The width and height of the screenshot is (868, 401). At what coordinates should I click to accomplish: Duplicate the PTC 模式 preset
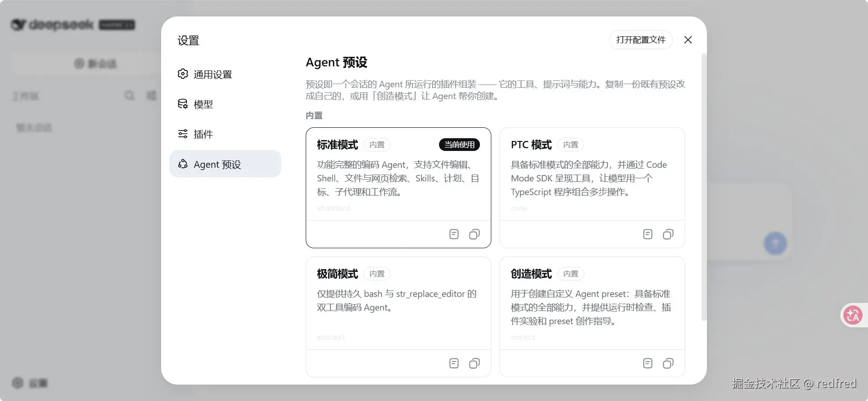(x=668, y=234)
